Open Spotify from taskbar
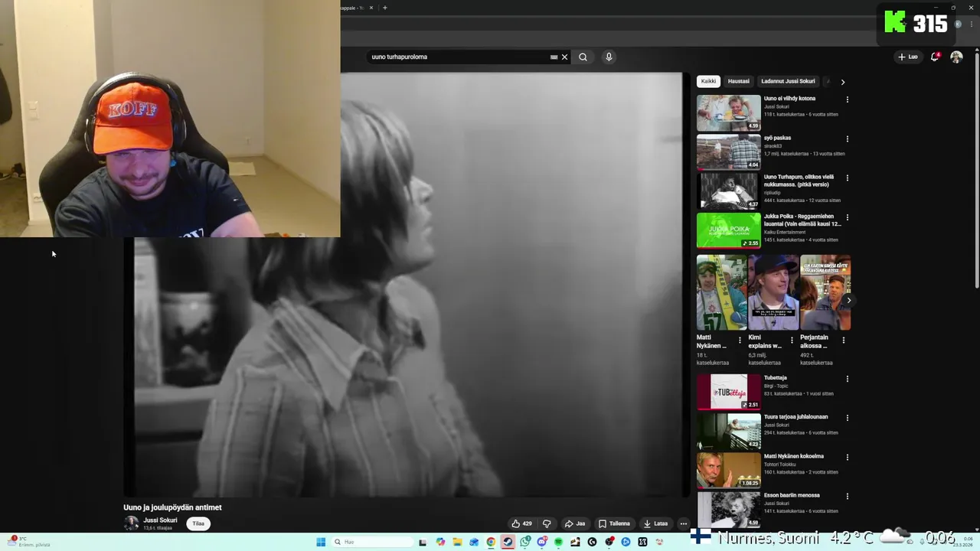This screenshot has width=980, height=551. click(x=558, y=542)
